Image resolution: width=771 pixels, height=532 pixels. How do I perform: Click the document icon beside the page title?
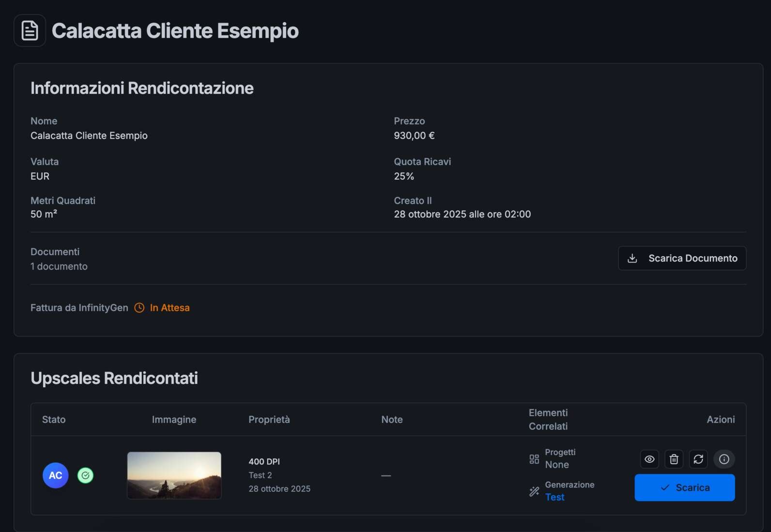coord(30,30)
